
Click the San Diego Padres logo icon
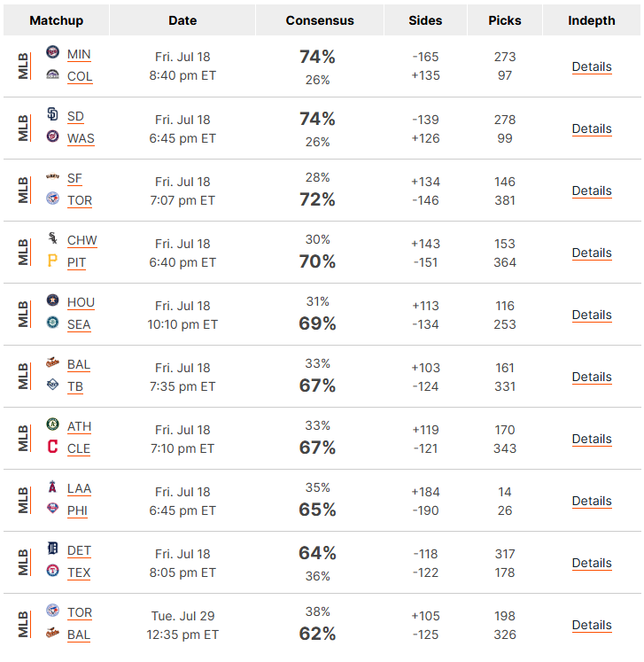click(x=52, y=114)
